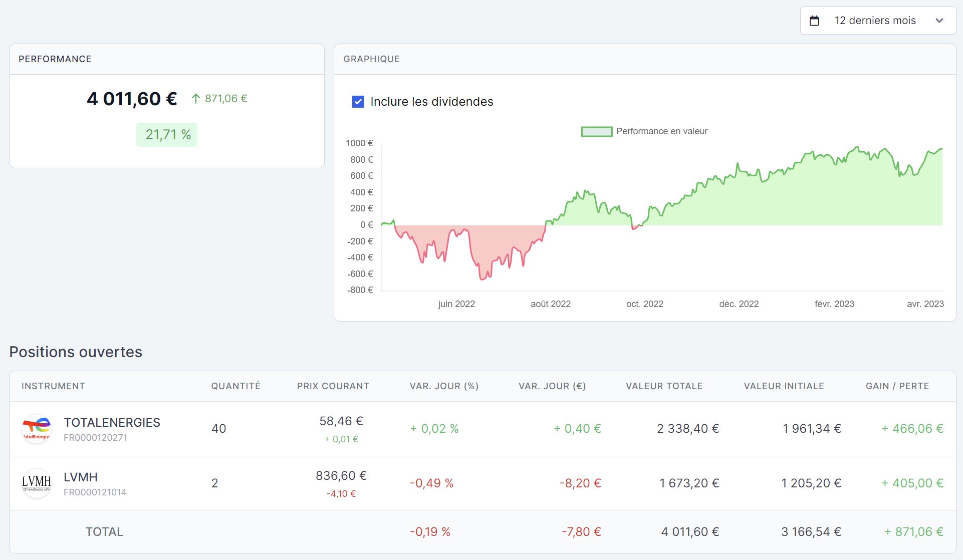Click the 'Positions ouvertes' heading

(x=76, y=352)
